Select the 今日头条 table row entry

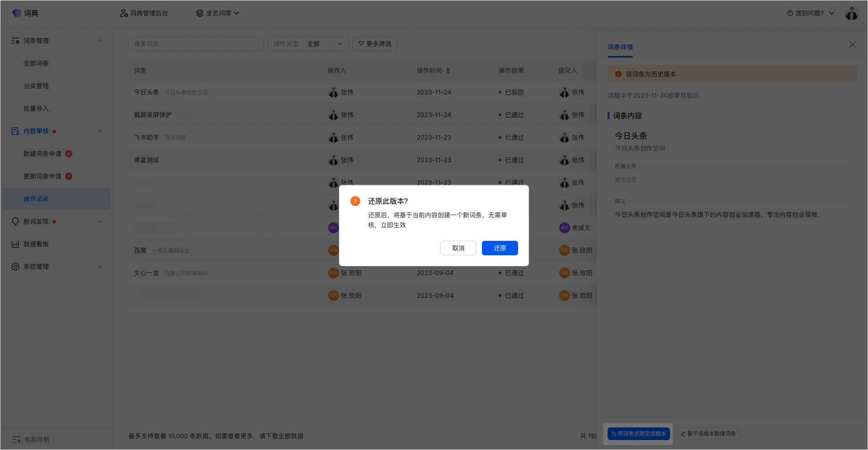coord(146,92)
